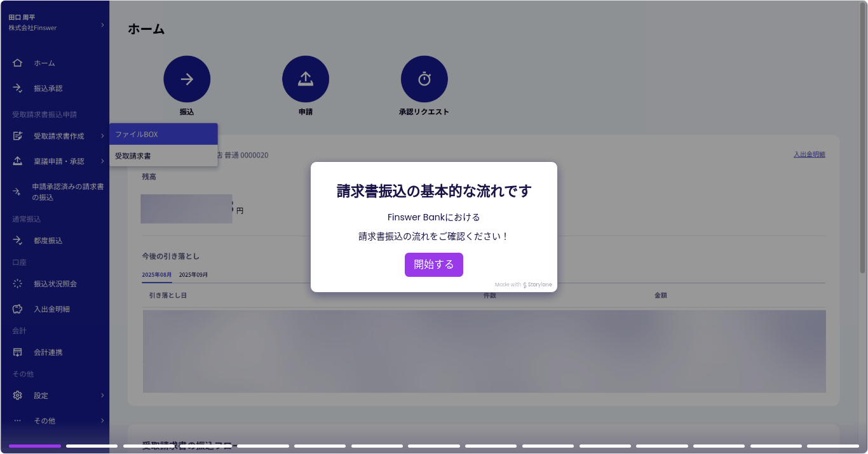Open the 入出金明細 link top right
This screenshot has width=868, height=454.
[809, 154]
